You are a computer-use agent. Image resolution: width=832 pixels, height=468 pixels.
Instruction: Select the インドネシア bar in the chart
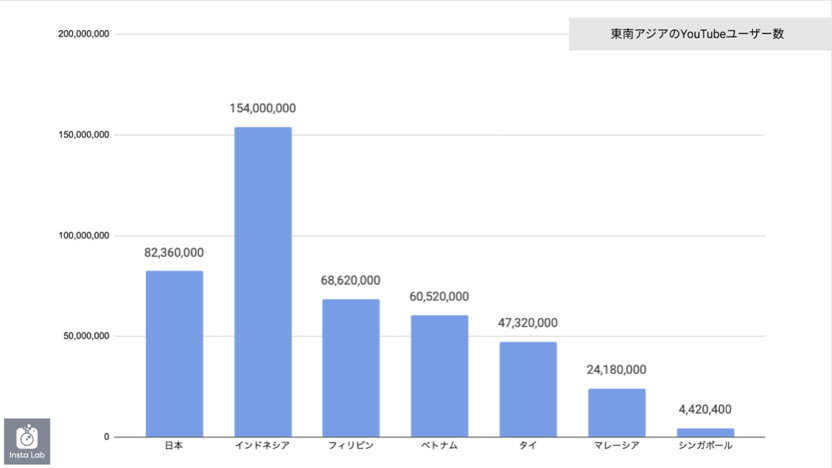tap(263, 282)
